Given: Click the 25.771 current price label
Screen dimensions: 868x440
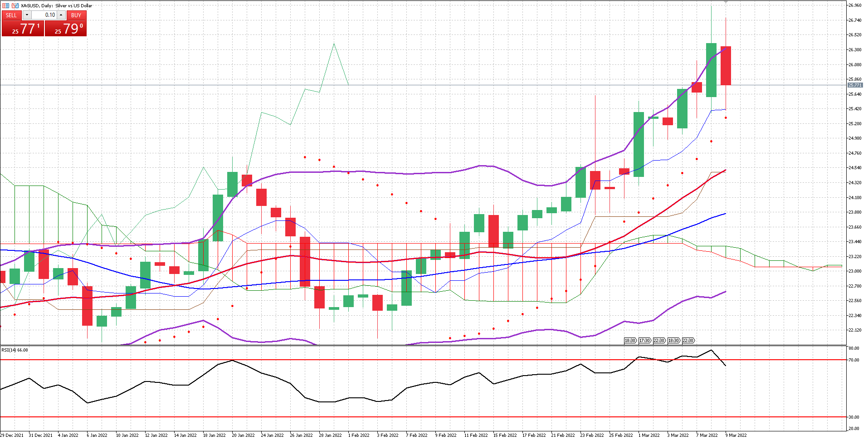Looking at the screenshot, I should click(855, 85).
